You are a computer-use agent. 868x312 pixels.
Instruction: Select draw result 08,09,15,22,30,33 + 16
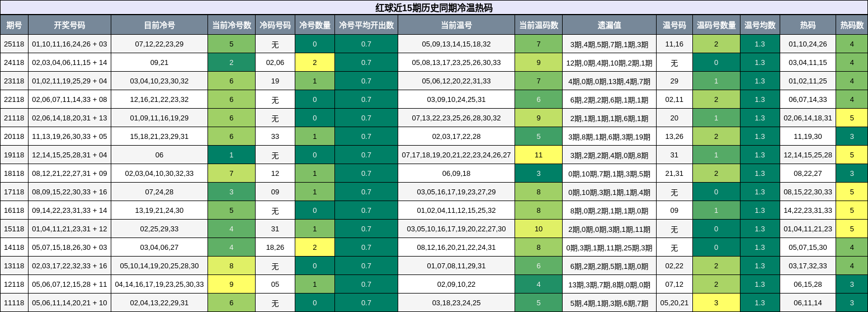click(x=69, y=192)
